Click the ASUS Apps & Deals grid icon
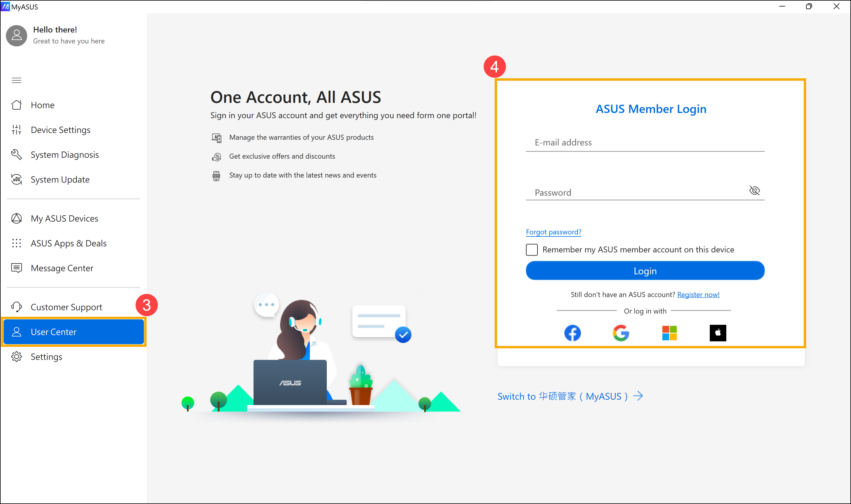The height and width of the screenshot is (504, 851). pos(16,243)
